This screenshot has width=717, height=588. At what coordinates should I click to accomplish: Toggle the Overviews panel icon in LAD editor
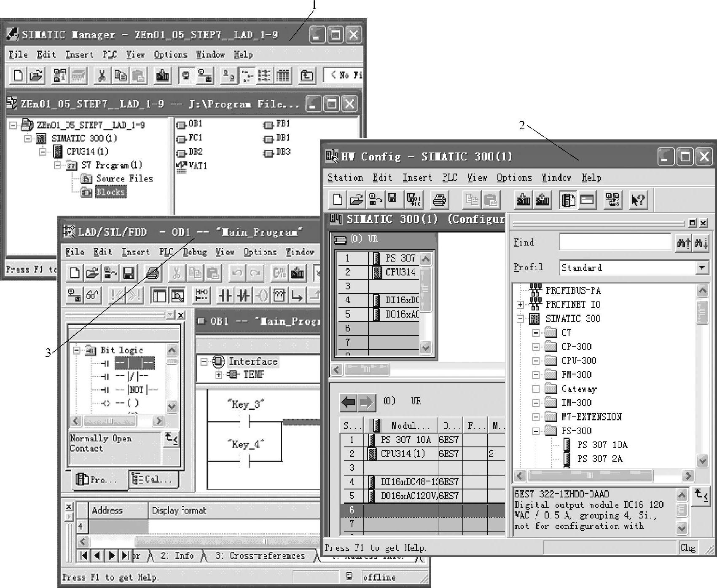tap(159, 296)
